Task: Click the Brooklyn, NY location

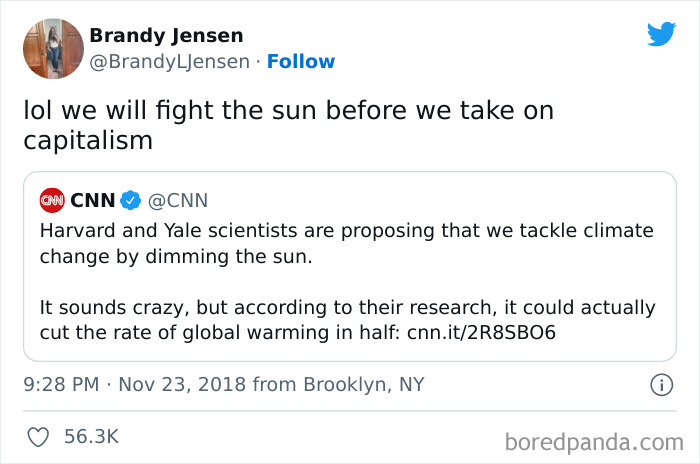Action: (363, 385)
